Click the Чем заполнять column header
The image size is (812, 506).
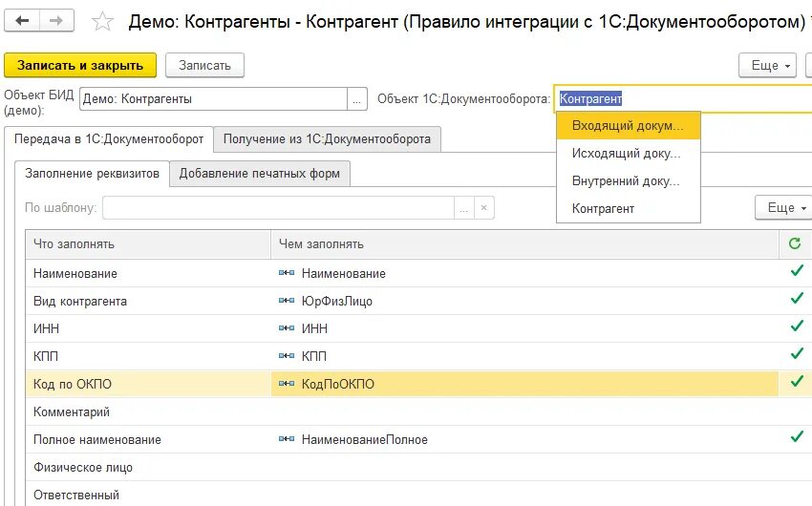coord(524,244)
